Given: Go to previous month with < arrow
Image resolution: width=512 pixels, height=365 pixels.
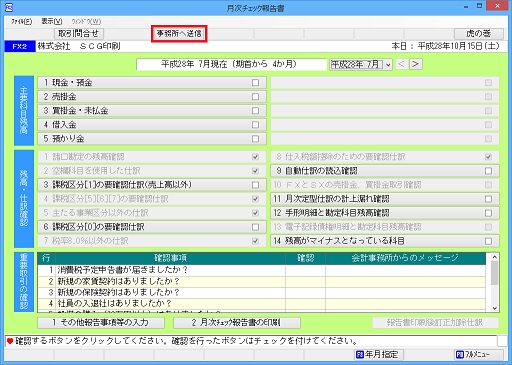Looking at the screenshot, I should coord(402,64).
